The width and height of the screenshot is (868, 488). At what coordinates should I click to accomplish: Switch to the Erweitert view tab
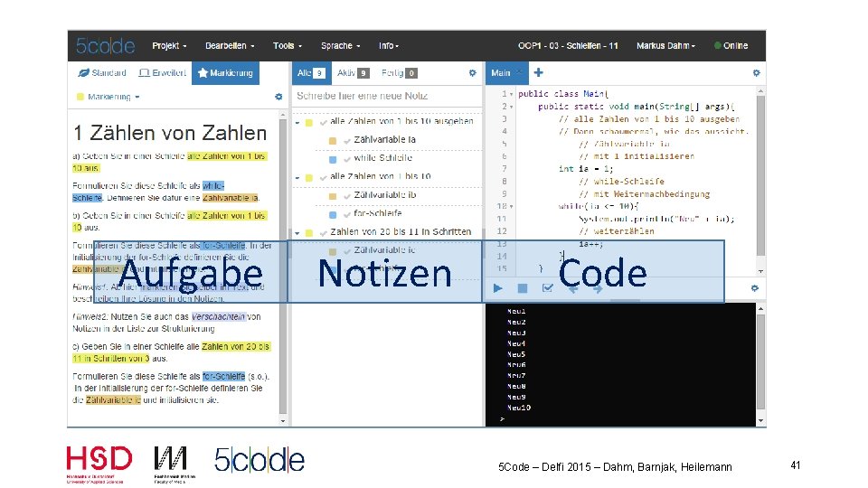(162, 73)
